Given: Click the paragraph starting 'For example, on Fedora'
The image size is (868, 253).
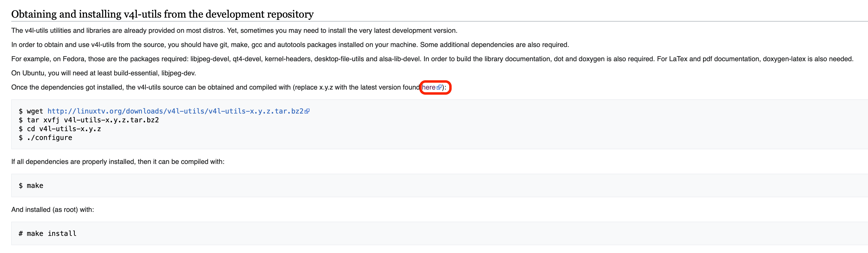Looking at the screenshot, I should 432,59.
